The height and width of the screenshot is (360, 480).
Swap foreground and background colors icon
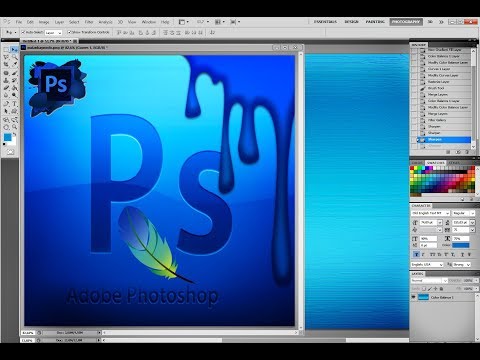click(14, 134)
